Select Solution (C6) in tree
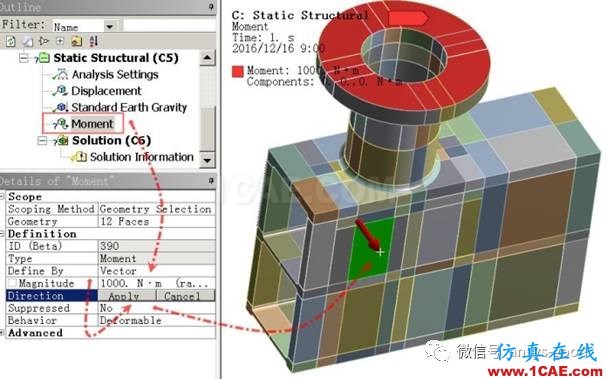This screenshot has width=607, height=379. click(111, 141)
